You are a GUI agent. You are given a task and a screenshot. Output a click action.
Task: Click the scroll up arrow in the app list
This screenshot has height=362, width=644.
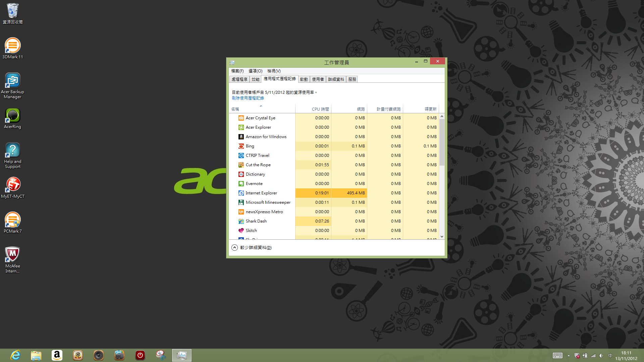[x=442, y=116]
